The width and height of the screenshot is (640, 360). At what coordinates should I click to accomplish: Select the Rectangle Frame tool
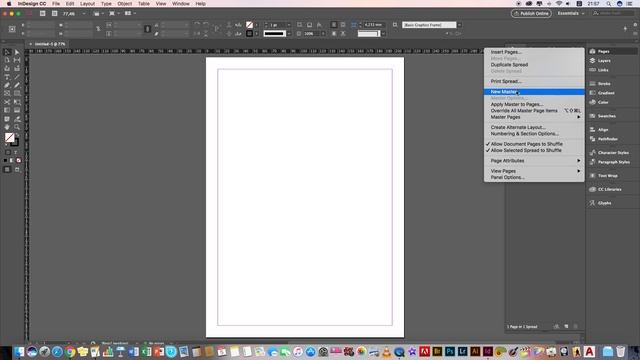(x=7, y=94)
